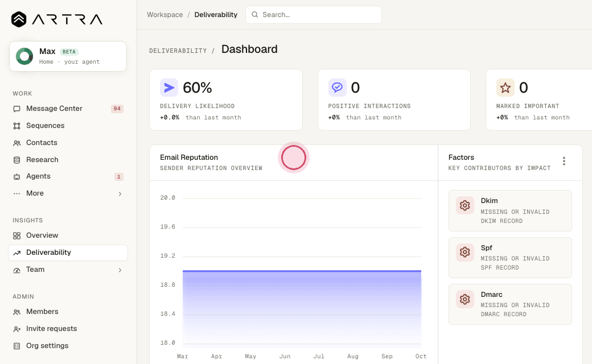Click the Marked Important star icon
This screenshot has width=592, height=364.
pos(505,88)
